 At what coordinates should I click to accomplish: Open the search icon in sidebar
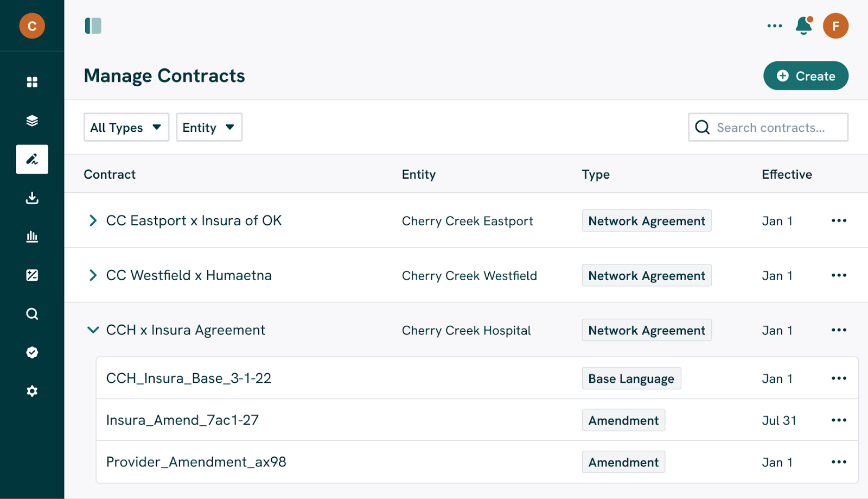pos(32,314)
